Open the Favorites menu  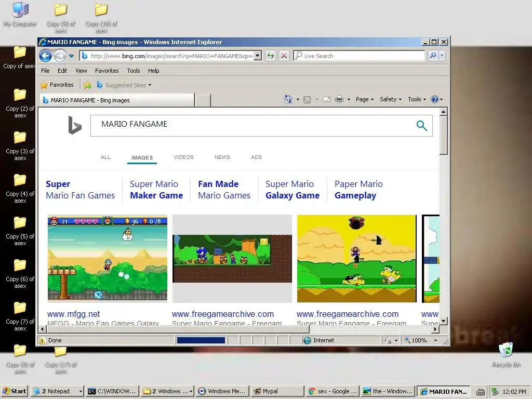(107, 71)
